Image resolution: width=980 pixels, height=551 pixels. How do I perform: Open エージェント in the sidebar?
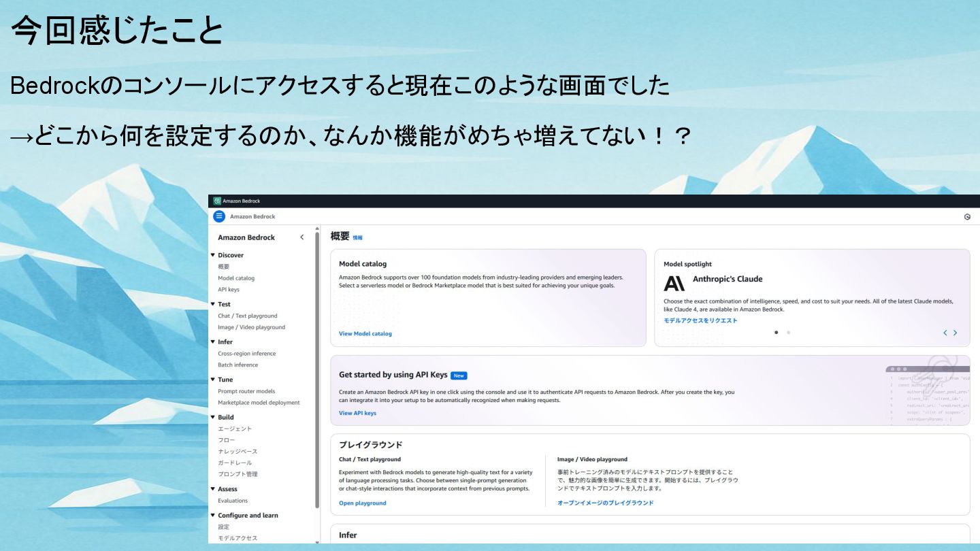pyautogui.click(x=235, y=429)
